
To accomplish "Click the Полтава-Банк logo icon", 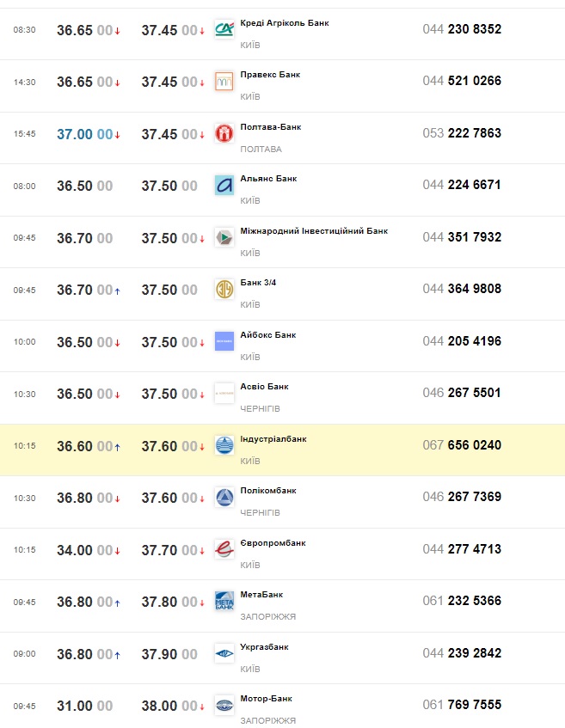I will coord(224,133).
